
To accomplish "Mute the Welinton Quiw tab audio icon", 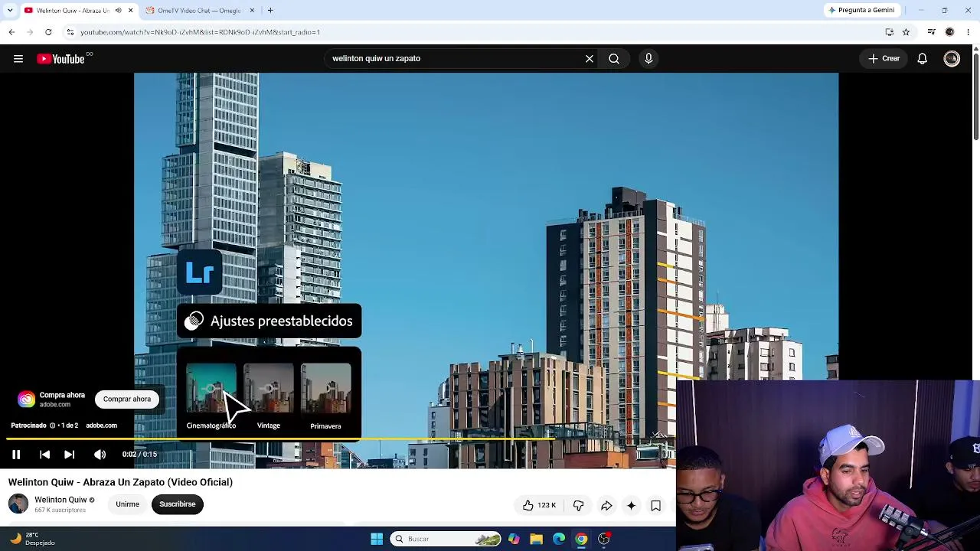I will click(118, 11).
